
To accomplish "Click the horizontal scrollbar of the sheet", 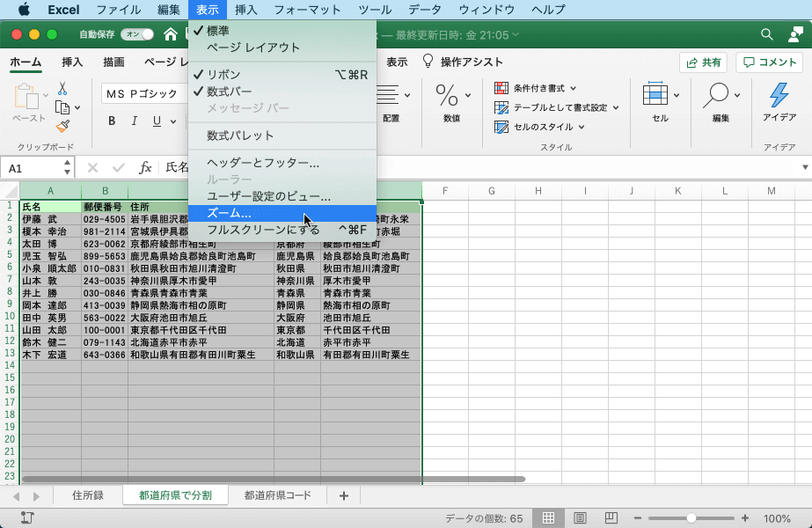I will pos(274,480).
